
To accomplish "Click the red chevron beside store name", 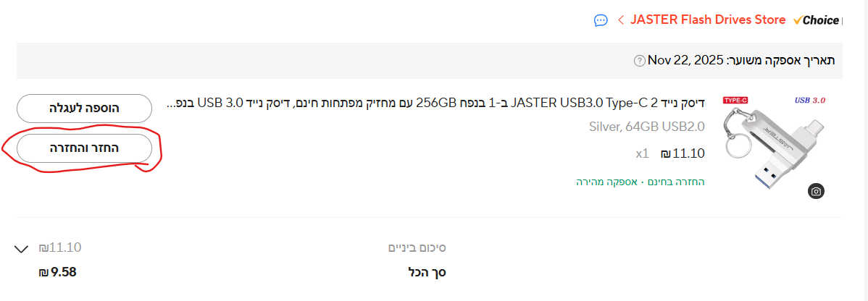I will 621,20.
